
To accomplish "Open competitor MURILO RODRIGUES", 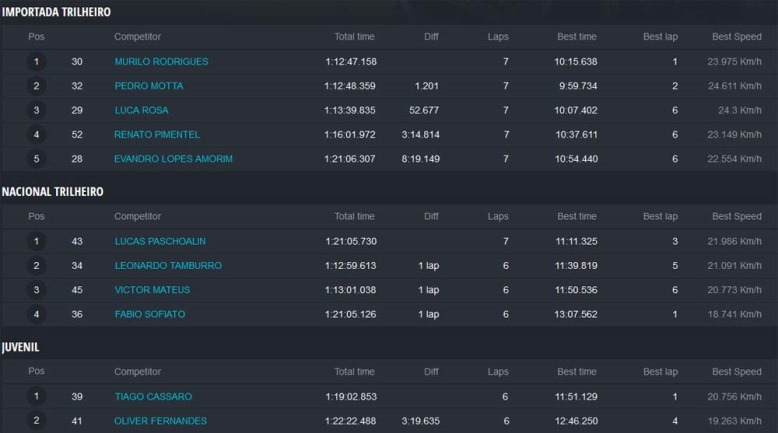I will (x=161, y=62).
